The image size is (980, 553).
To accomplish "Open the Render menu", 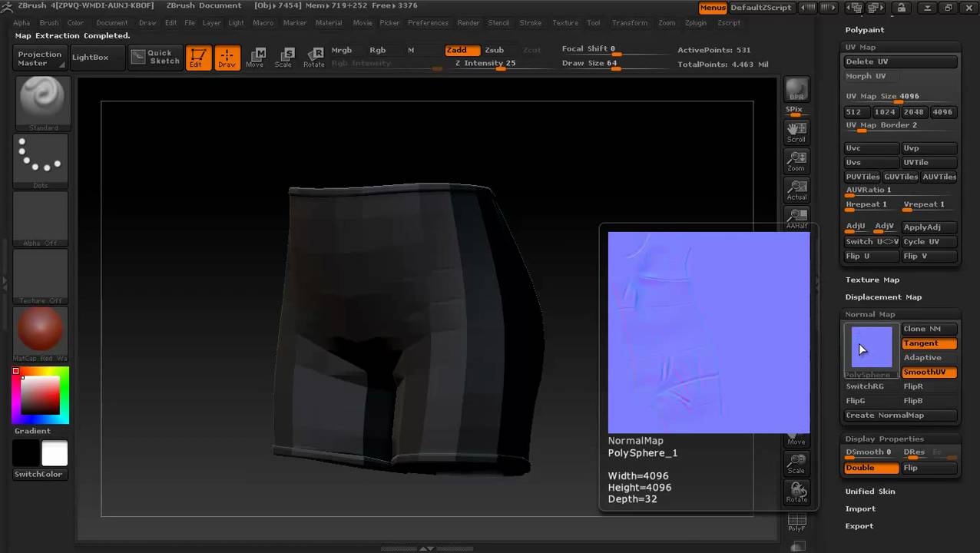I will coord(468,23).
